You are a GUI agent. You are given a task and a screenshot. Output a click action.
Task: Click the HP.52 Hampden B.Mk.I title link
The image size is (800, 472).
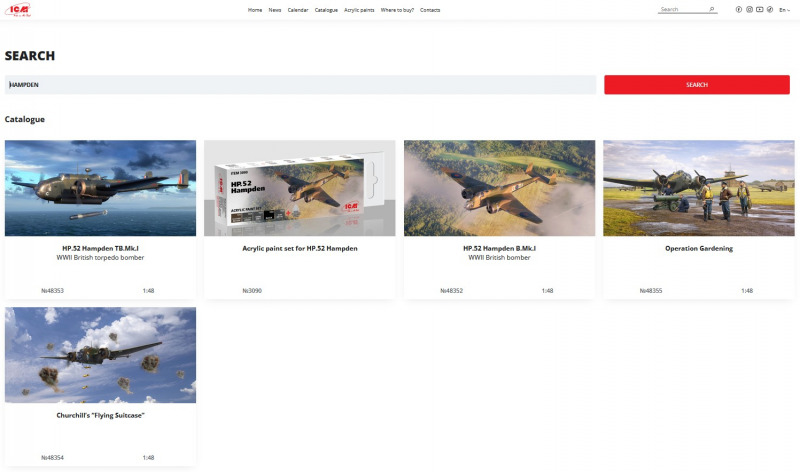click(x=499, y=249)
